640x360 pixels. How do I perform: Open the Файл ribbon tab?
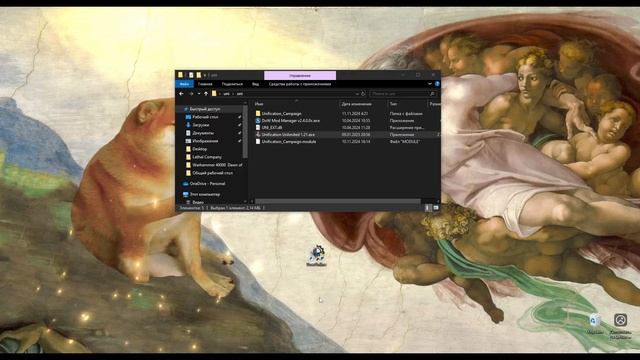pos(184,84)
